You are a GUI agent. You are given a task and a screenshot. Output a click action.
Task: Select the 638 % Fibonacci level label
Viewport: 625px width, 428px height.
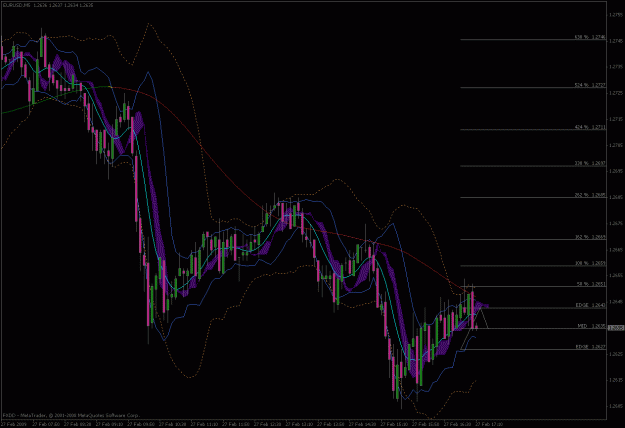pyautogui.click(x=590, y=37)
